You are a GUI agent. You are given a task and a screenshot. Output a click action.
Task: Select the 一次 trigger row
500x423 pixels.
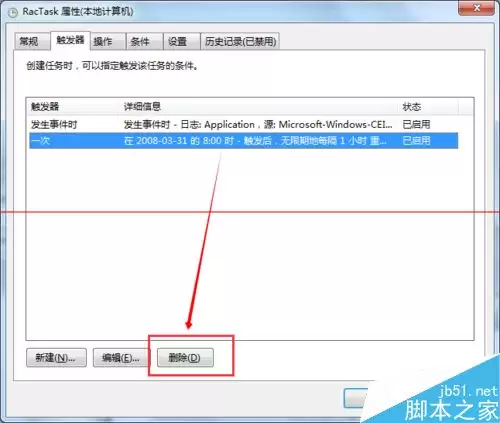pyautogui.click(x=244, y=141)
